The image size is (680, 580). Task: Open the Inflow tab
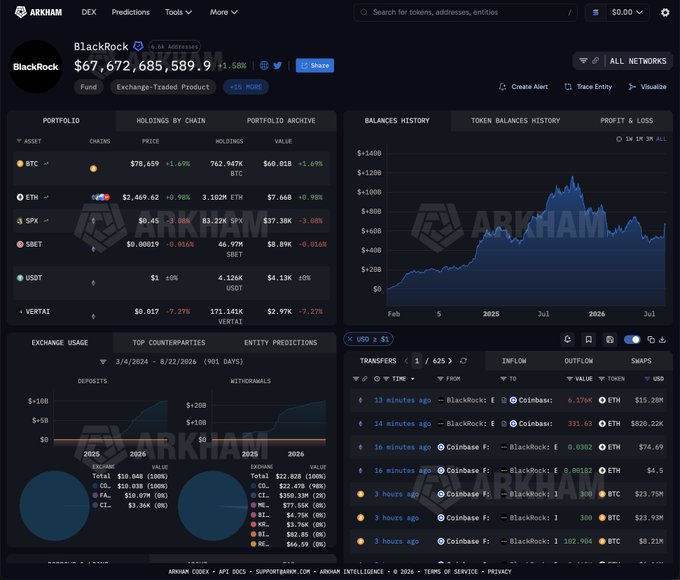514,361
